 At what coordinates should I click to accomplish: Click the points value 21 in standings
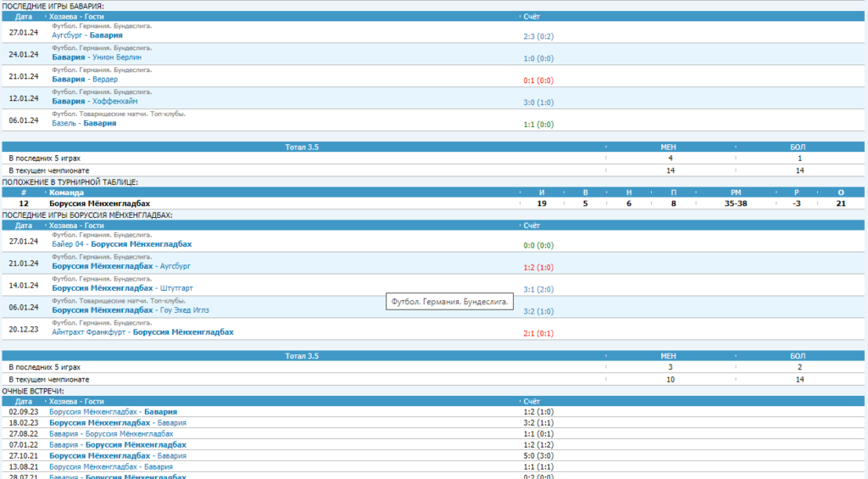(x=840, y=203)
